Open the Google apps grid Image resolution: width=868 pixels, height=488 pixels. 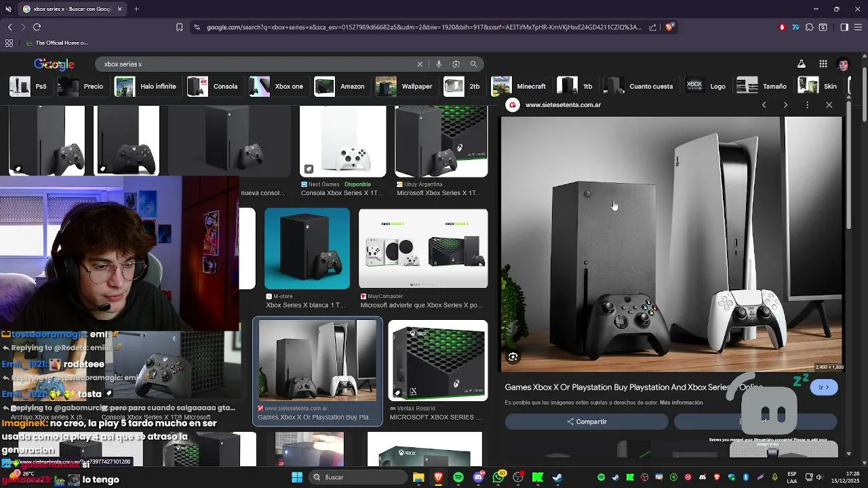click(823, 64)
